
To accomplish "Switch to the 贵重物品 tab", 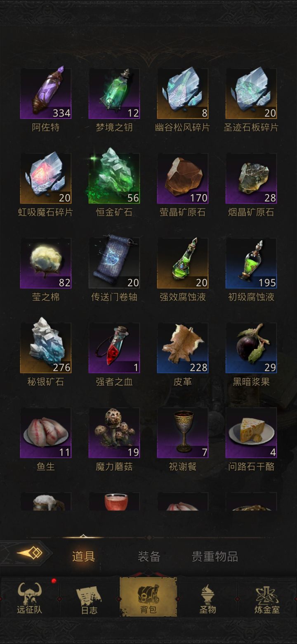I will (215, 556).
